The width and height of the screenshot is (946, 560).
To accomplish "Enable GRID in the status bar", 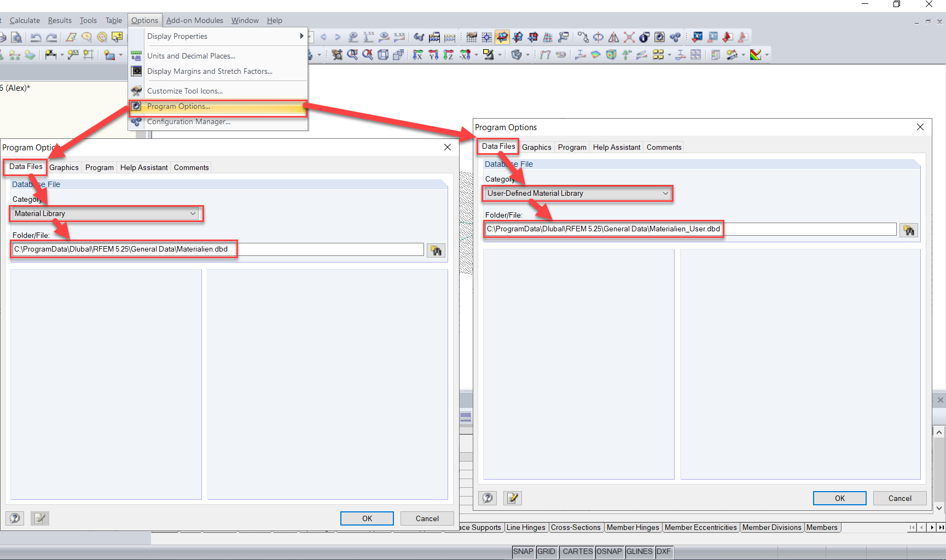I will point(547,552).
